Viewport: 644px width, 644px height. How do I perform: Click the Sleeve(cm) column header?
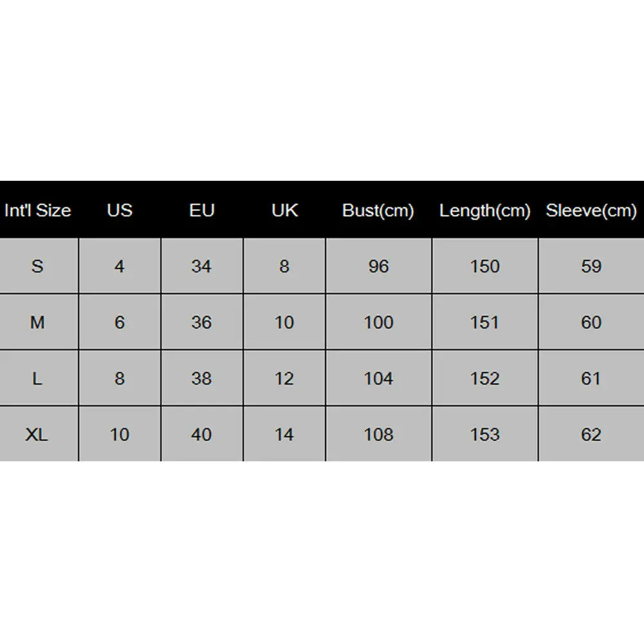591,210
